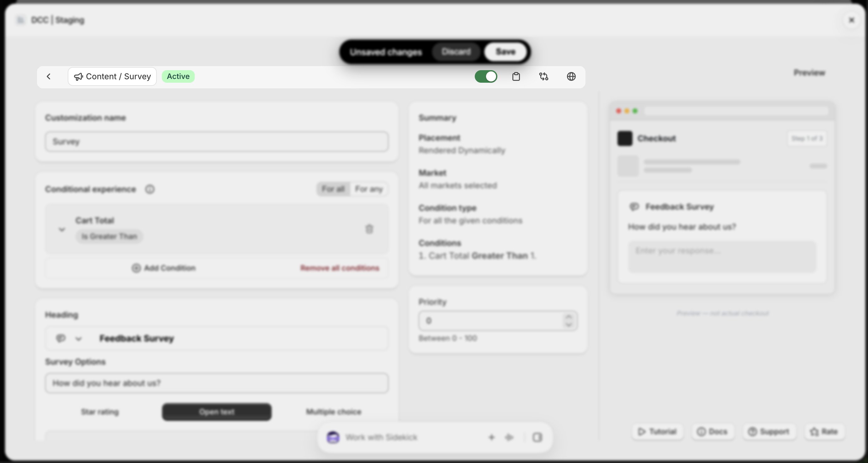The width and height of the screenshot is (868, 463).
Task: Open the Docs button
Action: pyautogui.click(x=712, y=432)
